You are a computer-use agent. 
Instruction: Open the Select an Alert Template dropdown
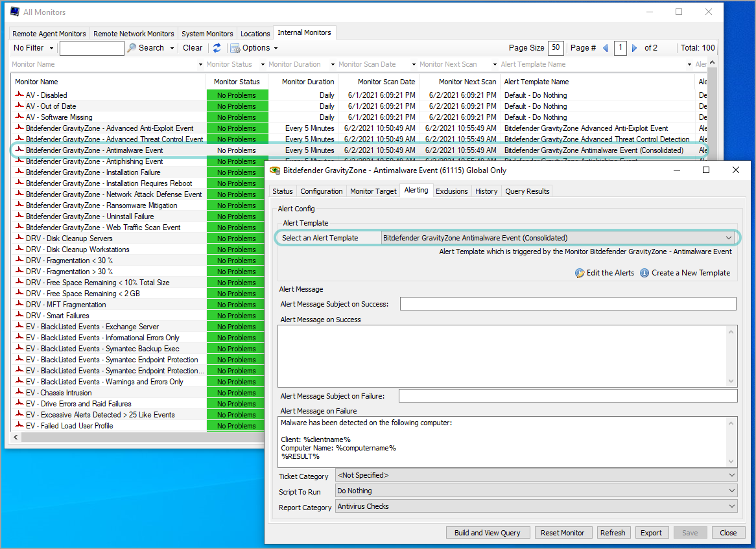(728, 237)
